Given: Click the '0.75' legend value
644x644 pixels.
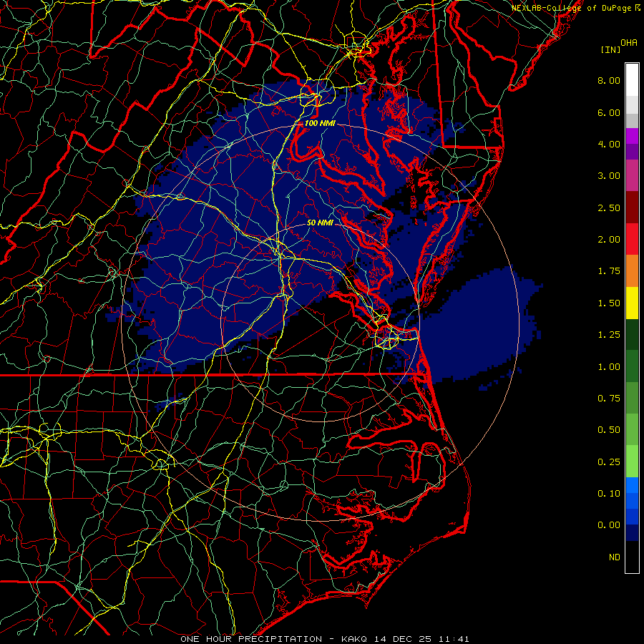Looking at the screenshot, I should [x=609, y=399].
